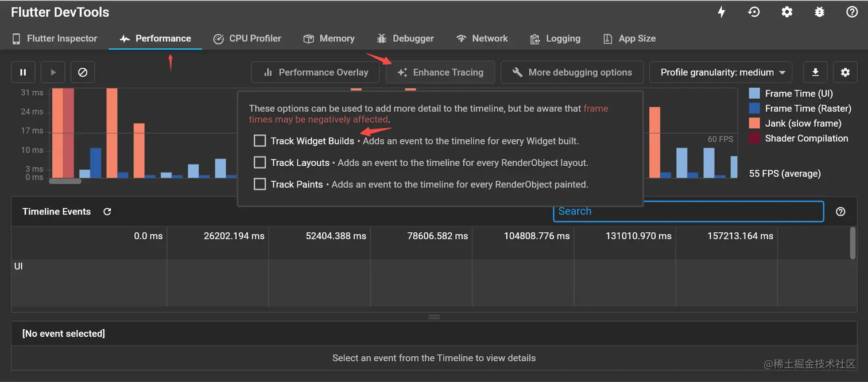The height and width of the screenshot is (382, 868).
Task: Click the hot restart icon
Action: coord(754,12)
